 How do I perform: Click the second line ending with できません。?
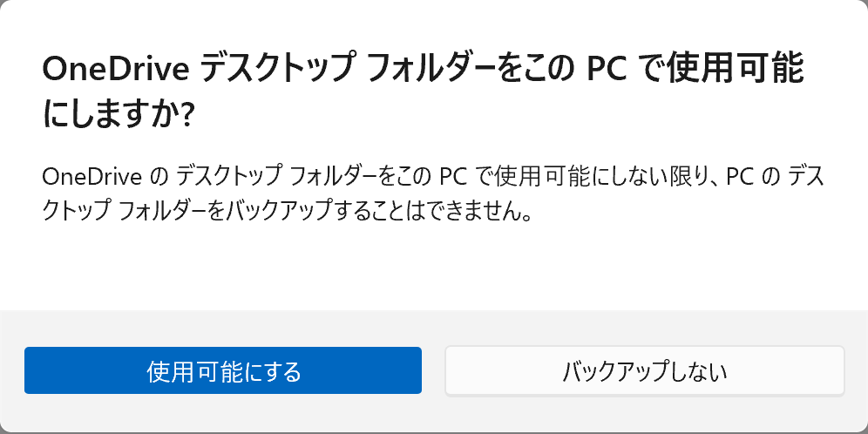(x=288, y=212)
